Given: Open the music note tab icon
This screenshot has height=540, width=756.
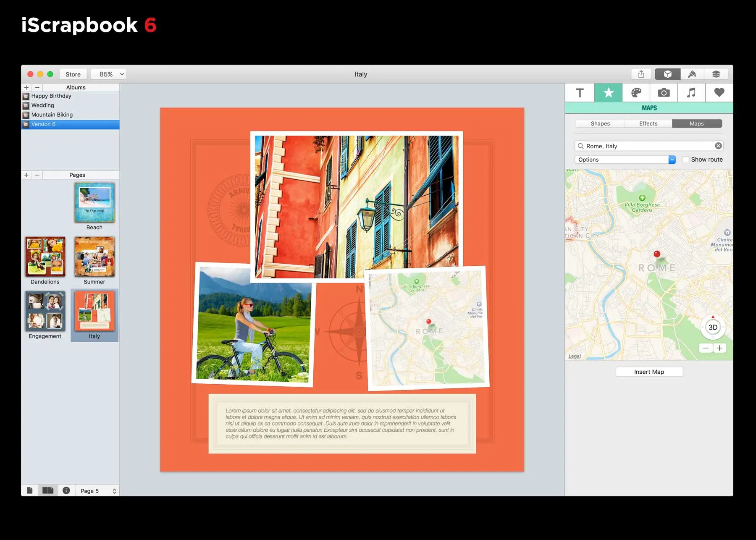Looking at the screenshot, I should click(x=691, y=93).
